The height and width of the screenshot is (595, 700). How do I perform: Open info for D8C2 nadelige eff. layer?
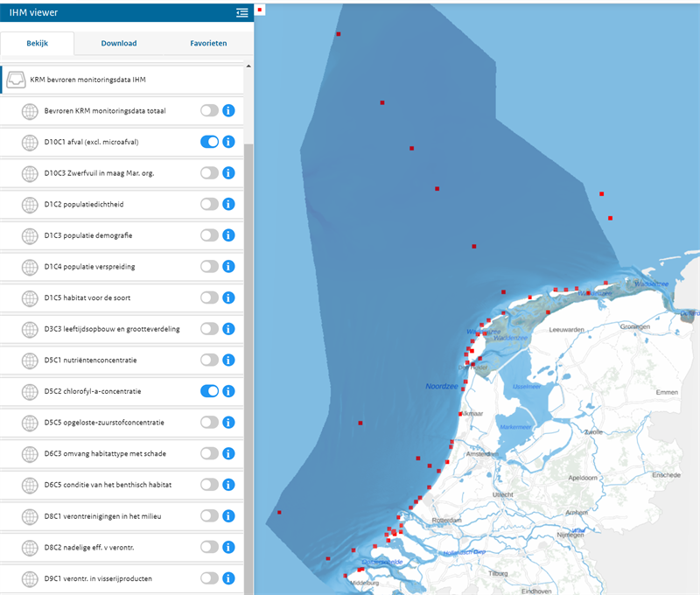click(x=228, y=547)
